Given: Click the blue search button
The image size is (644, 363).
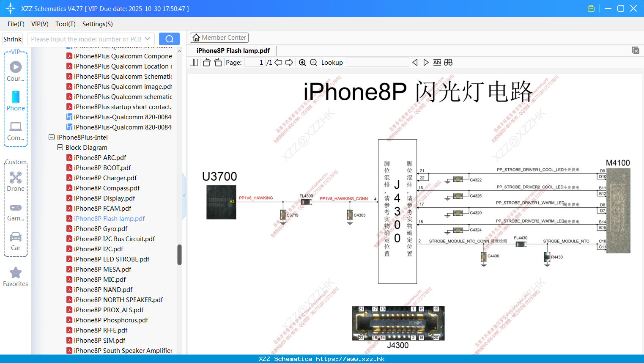Looking at the screenshot, I should point(169,39).
